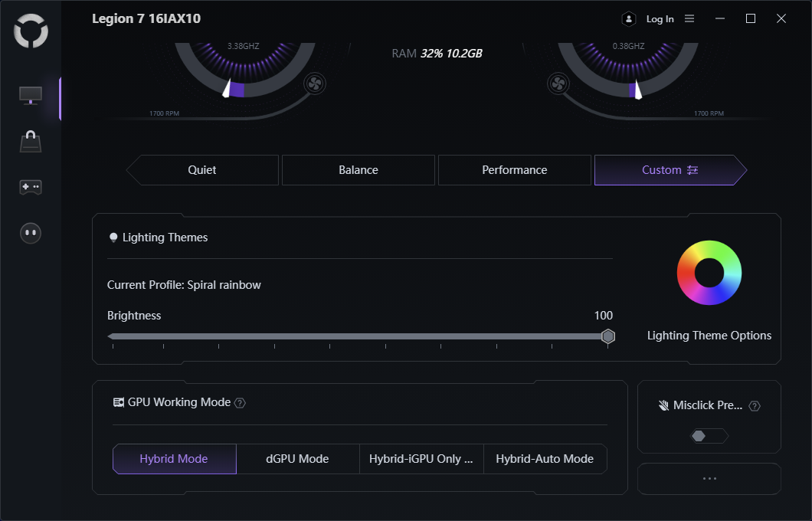Click the left 1700 RPM label
Screen dimensions: 812x521
click(164, 113)
